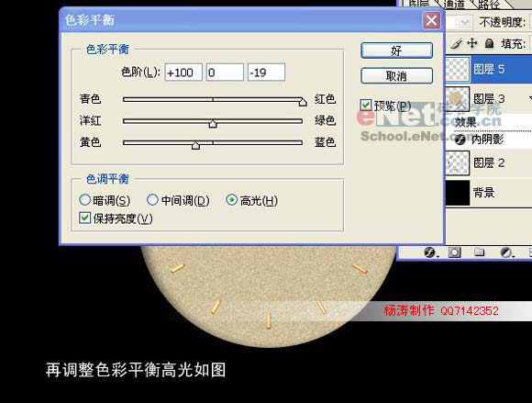Collapse effects arrow on 图层 3
The width and height of the screenshot is (532, 403).
point(529,98)
